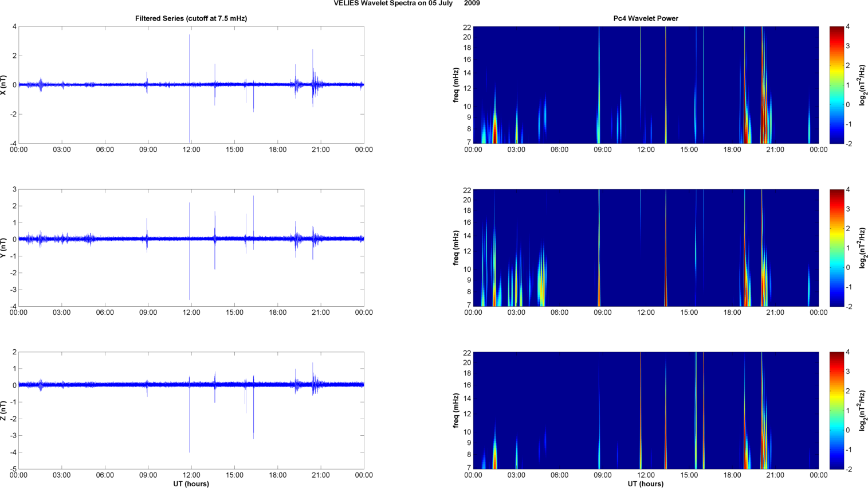The height and width of the screenshot is (488, 868).
Task: Click UT (hours) label under bottom spectrogram
Action: pos(646,483)
